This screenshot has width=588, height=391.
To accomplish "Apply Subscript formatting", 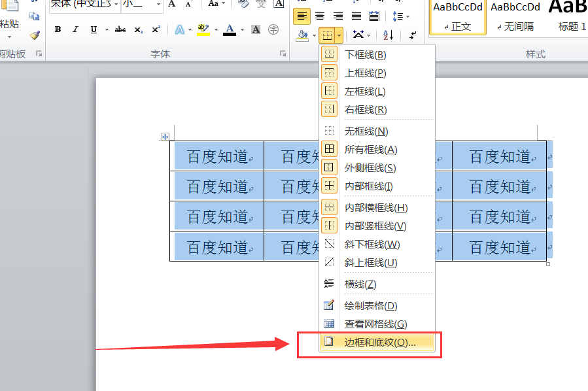I will click(139, 29).
